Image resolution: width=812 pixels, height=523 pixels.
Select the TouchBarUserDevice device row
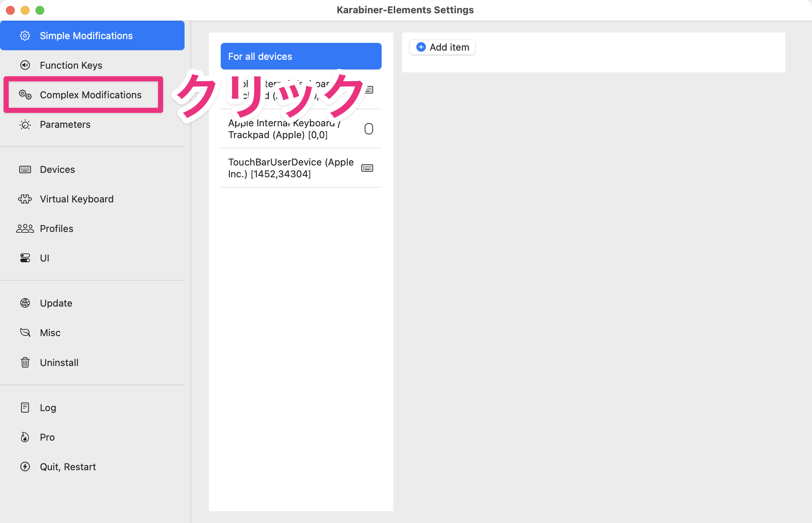click(x=291, y=168)
